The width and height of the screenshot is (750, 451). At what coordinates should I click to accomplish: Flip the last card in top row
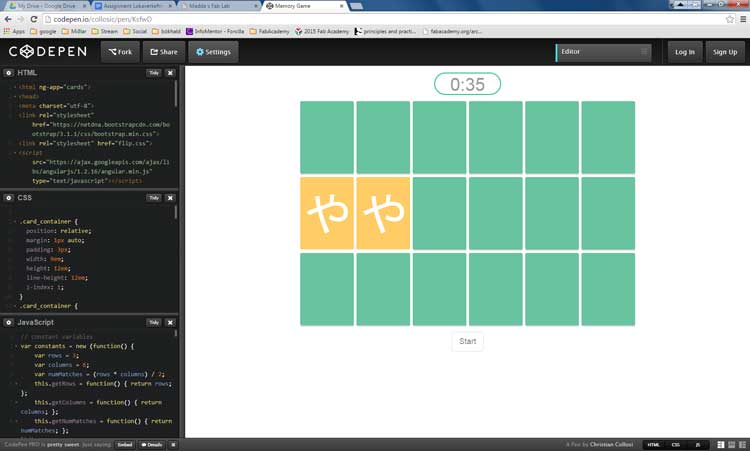click(608, 137)
